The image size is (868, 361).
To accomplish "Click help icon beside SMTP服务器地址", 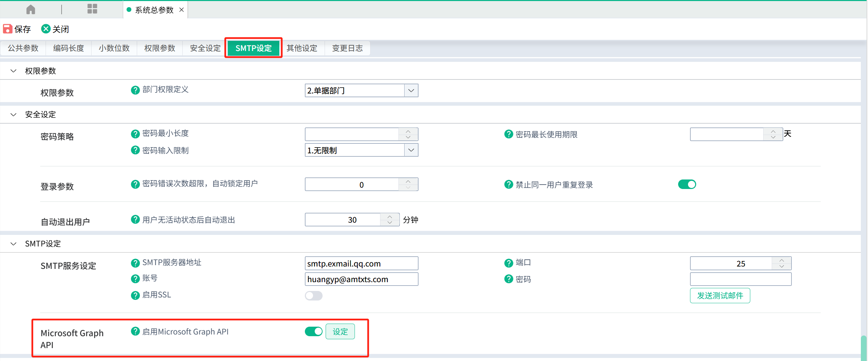I will click(135, 263).
